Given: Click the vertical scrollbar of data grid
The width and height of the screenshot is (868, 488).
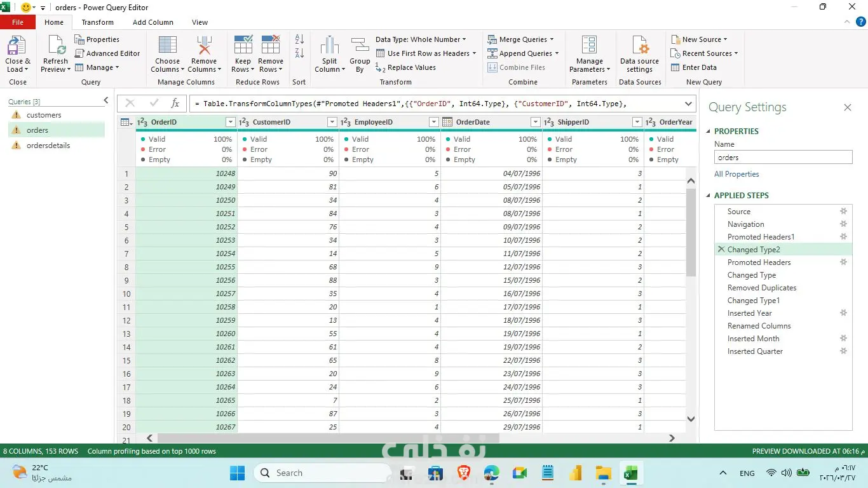Looking at the screenshot, I should click(691, 233).
